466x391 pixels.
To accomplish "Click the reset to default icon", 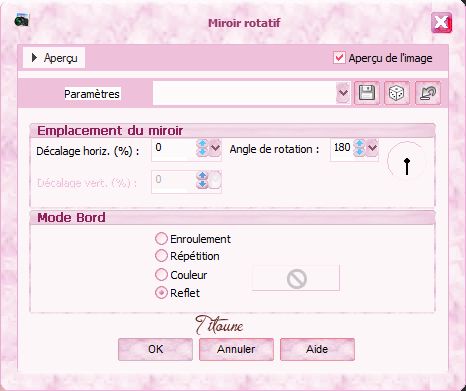I will (428, 93).
